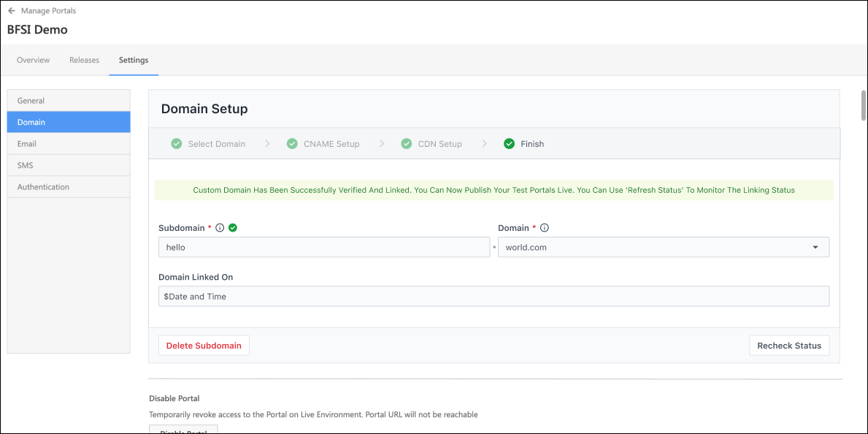Select the CNAME Setup wizard step
The image size is (868, 434).
331,143
